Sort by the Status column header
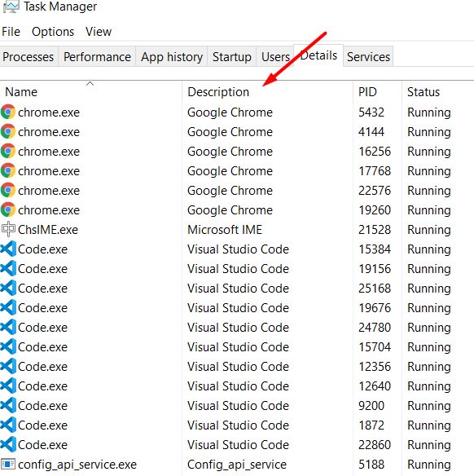474x476 pixels. coord(438,91)
